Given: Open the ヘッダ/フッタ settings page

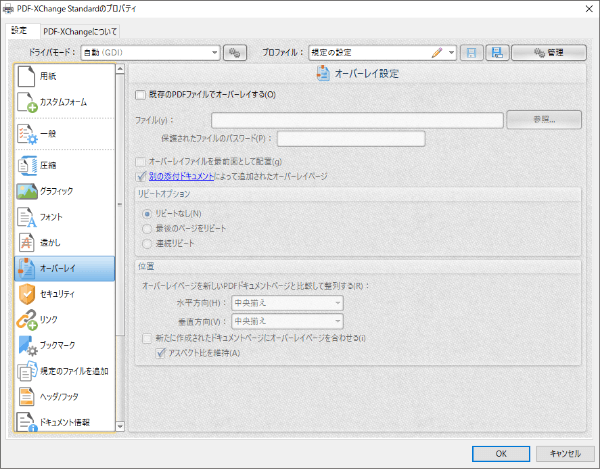Looking at the screenshot, I should 64,397.
